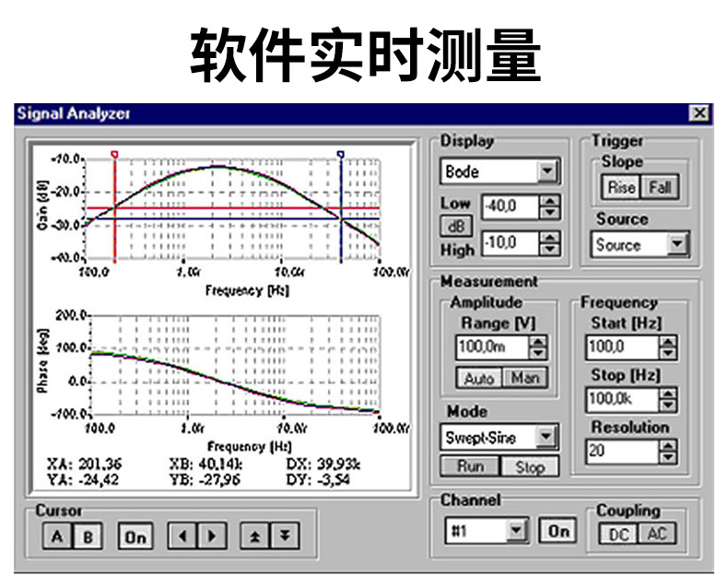Decrease the Low display value

[x=550, y=213]
